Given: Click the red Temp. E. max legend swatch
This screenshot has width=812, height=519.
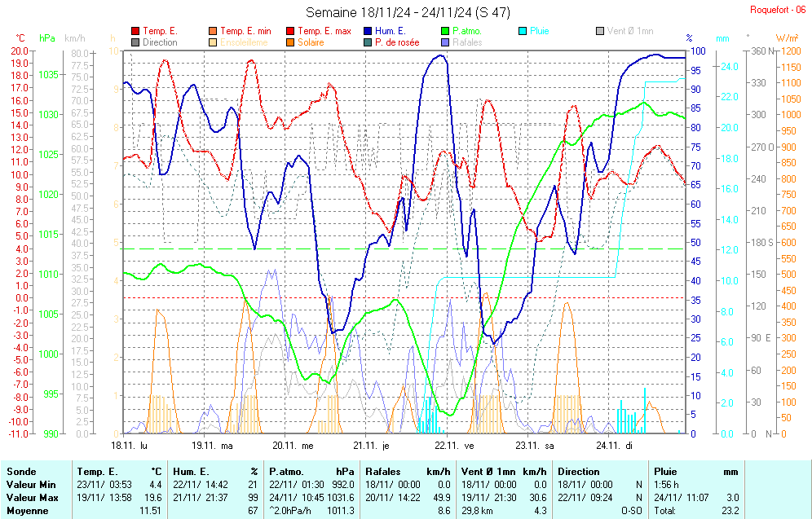Looking at the screenshot, I should (x=290, y=31).
